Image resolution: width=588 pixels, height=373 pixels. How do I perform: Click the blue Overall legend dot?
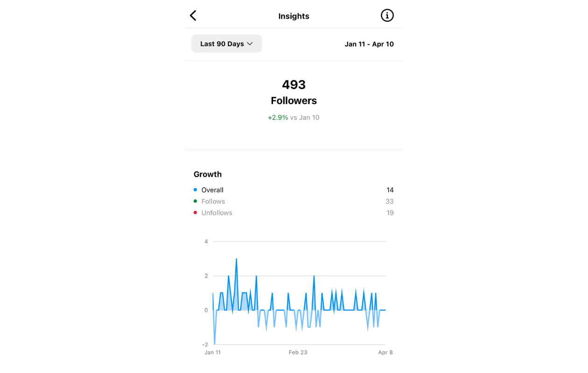click(196, 190)
